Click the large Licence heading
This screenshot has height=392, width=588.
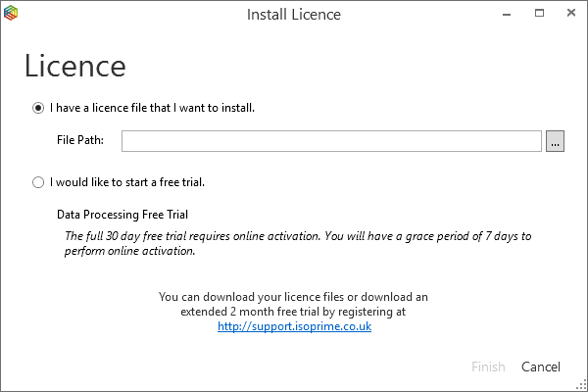(x=74, y=66)
